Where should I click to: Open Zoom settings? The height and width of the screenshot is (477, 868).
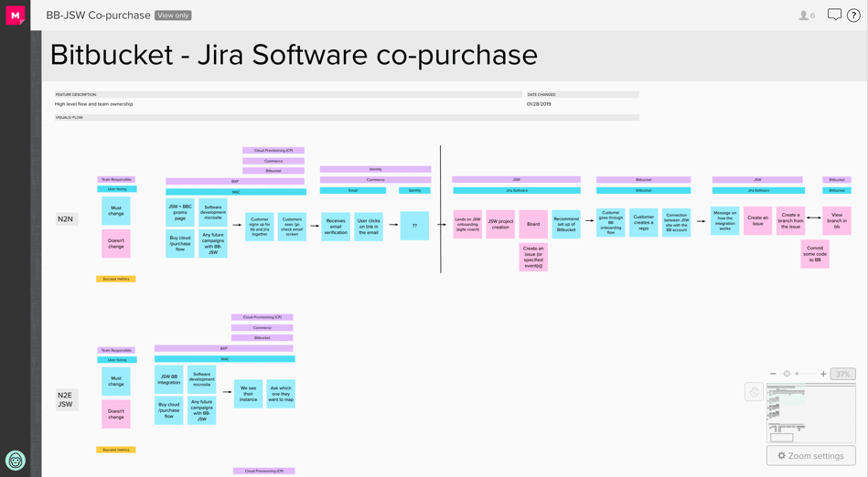pyautogui.click(x=810, y=455)
